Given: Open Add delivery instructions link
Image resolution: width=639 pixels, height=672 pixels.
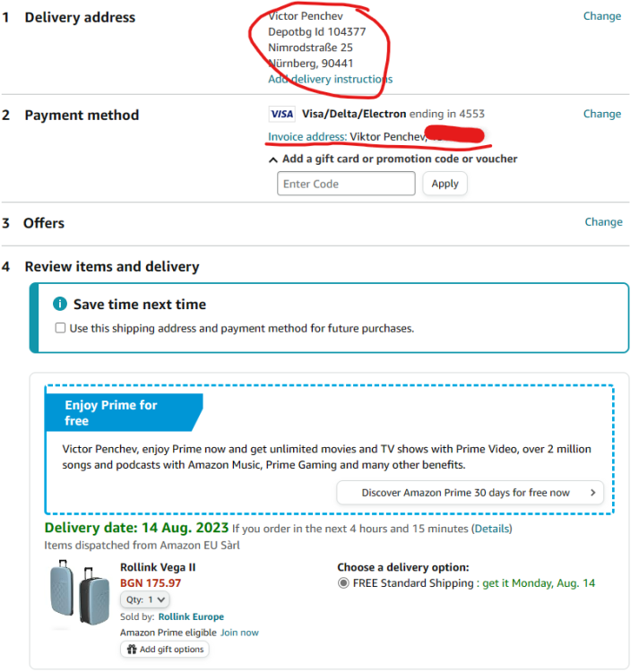Looking at the screenshot, I should click(x=330, y=79).
